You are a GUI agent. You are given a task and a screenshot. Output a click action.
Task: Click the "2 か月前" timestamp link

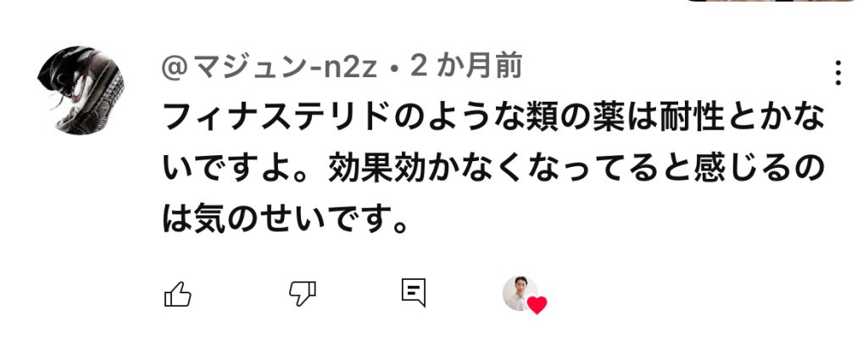tap(466, 68)
